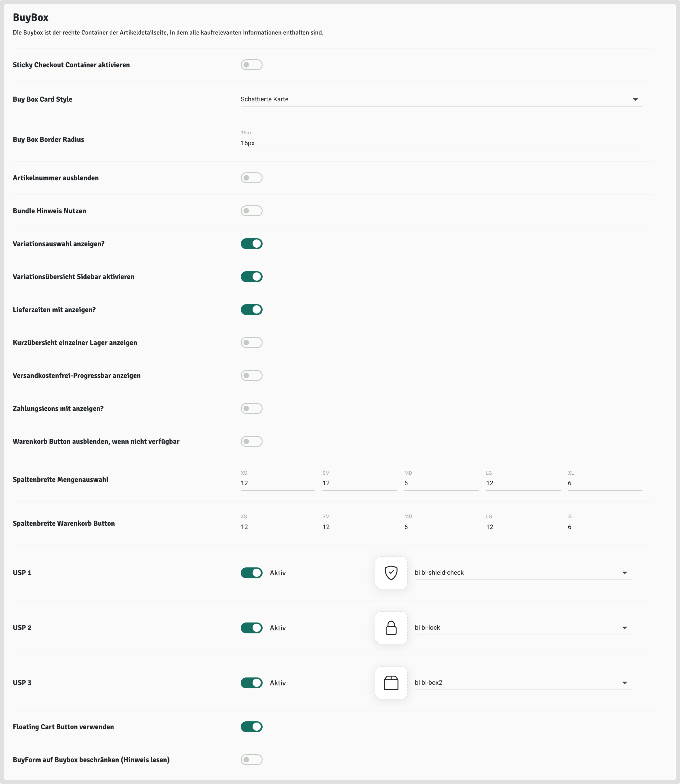This screenshot has height=784, width=680.
Task: Click the box icon preview for USP 3
Action: pyautogui.click(x=391, y=683)
